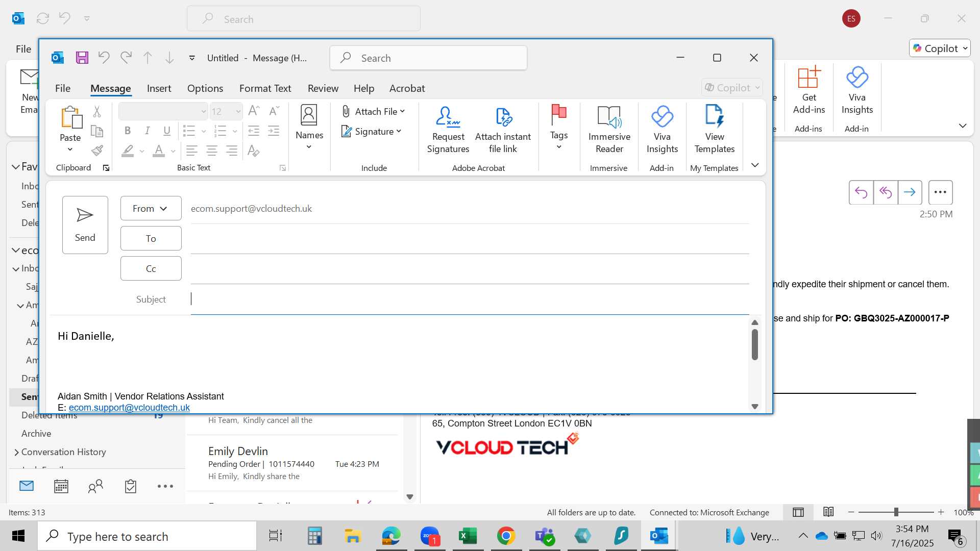
Task: Switch to the Acrobat tab
Action: point(407,88)
